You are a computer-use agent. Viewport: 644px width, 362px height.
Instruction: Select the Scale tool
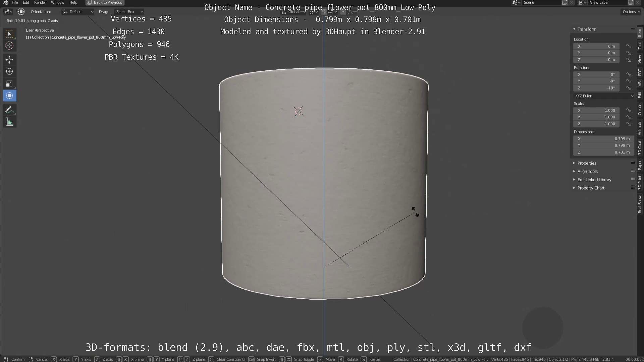click(9, 84)
